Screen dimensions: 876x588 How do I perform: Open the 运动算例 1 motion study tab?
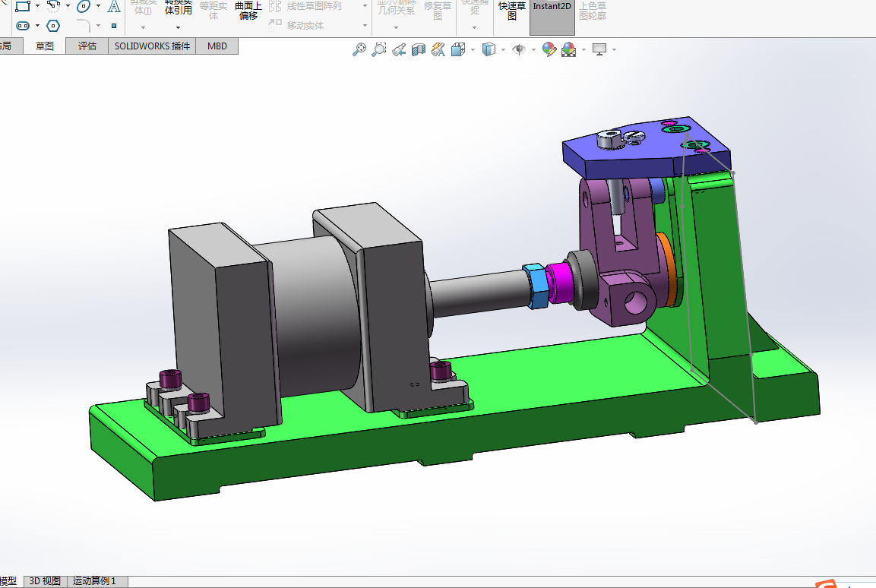coord(95,581)
